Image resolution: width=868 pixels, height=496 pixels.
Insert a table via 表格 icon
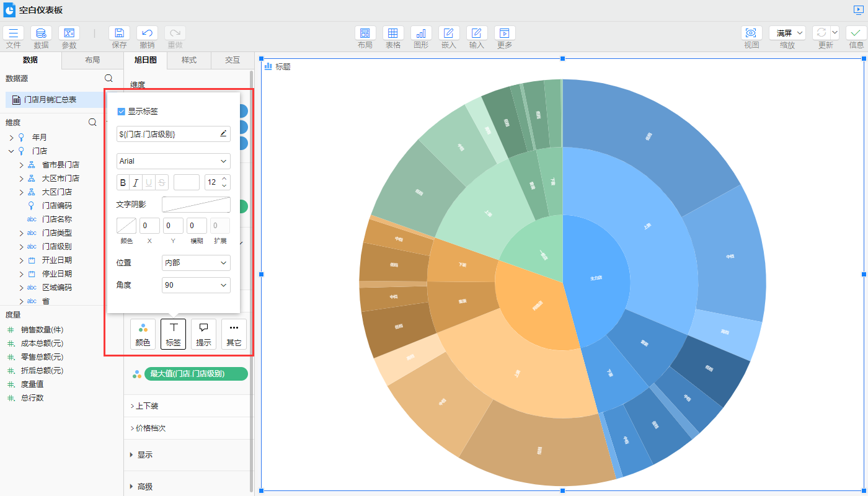[393, 33]
